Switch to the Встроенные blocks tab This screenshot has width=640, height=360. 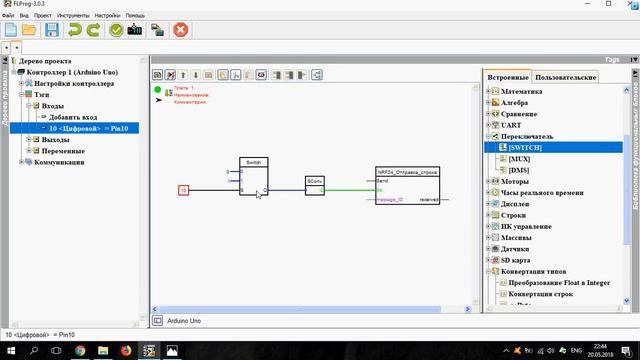(508, 77)
